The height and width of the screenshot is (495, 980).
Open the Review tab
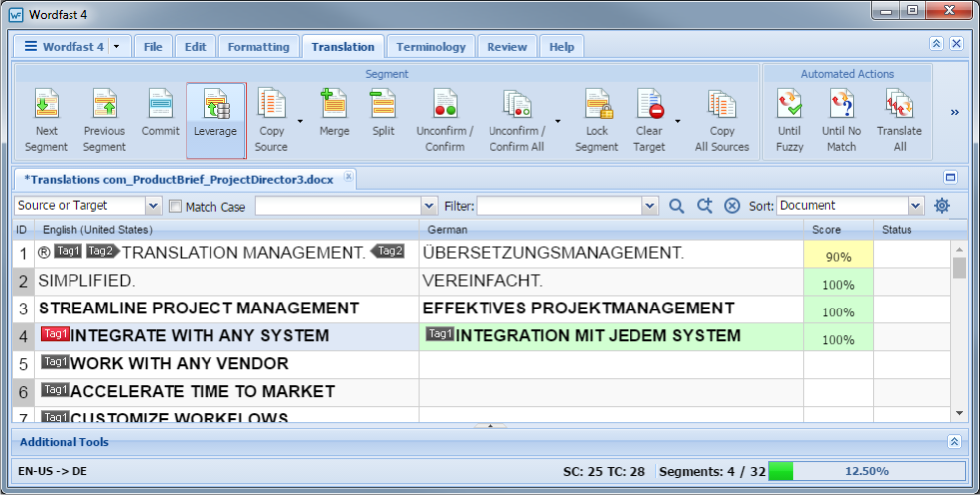(x=506, y=47)
